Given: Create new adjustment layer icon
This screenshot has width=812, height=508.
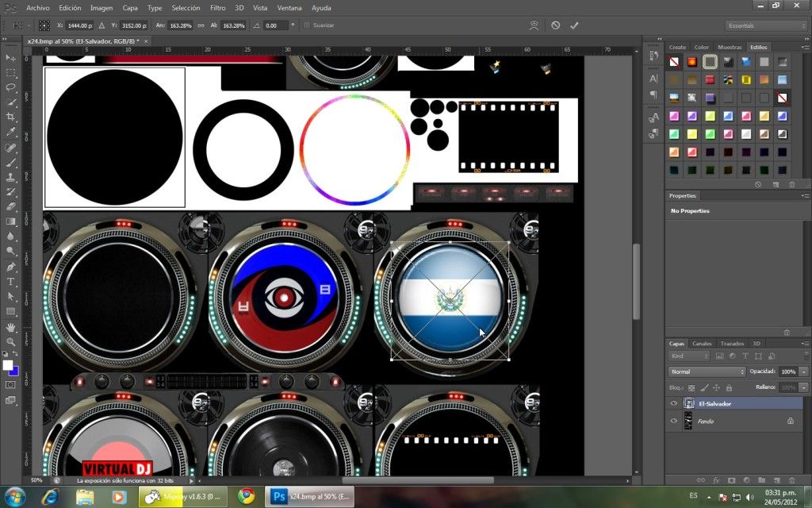Looking at the screenshot, I should [x=746, y=480].
